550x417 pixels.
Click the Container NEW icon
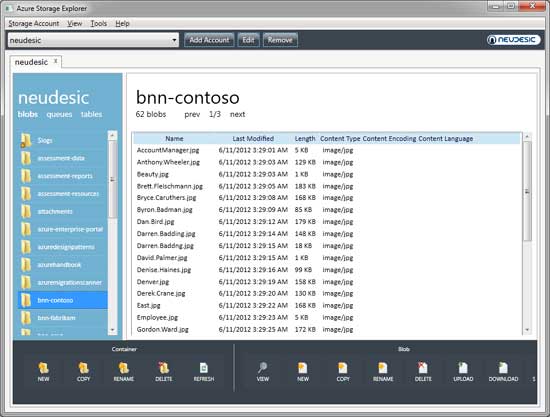tap(43, 368)
